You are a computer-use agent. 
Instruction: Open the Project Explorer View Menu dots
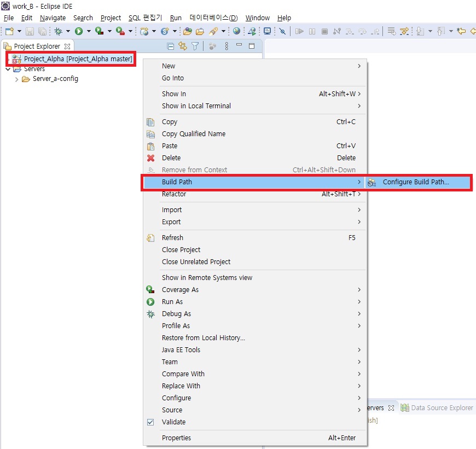point(227,46)
